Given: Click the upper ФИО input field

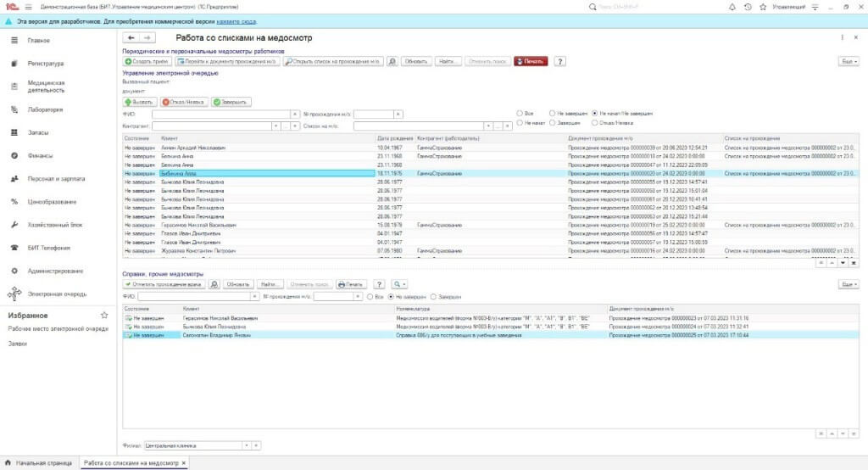Looking at the screenshot, I should click(221, 114).
